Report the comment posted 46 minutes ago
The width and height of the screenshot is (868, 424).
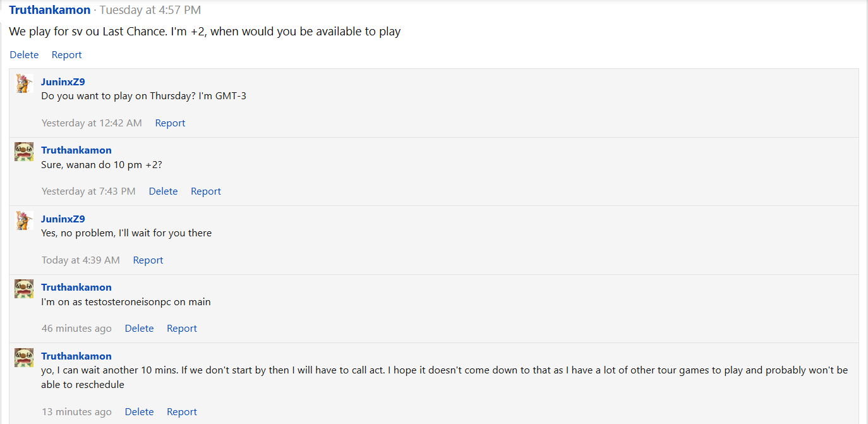(x=182, y=329)
